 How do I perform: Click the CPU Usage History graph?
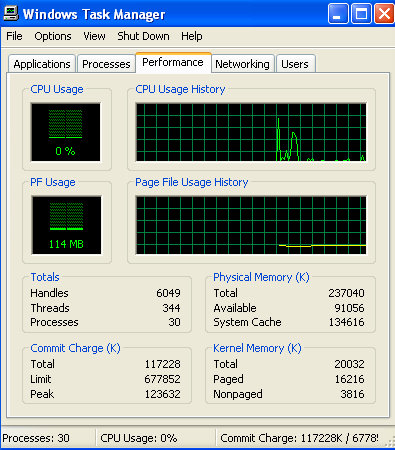pos(251,132)
